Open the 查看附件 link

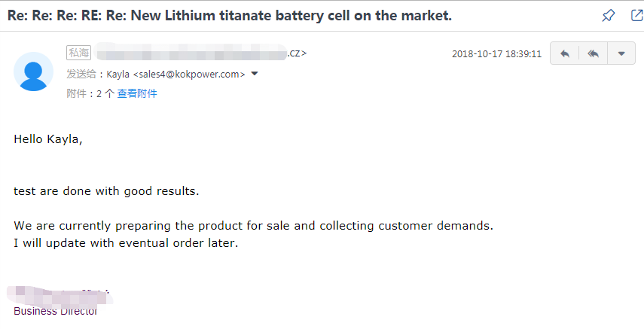(x=137, y=93)
